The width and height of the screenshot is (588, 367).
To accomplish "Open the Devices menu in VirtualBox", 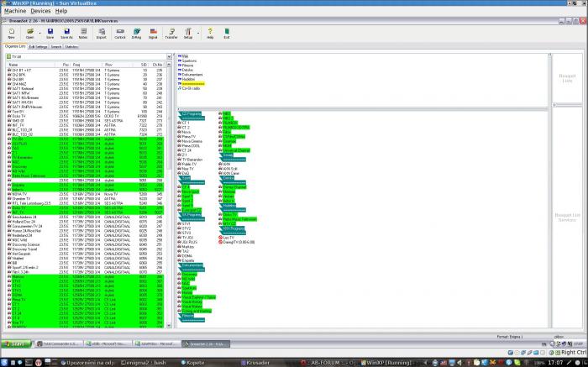I will pos(40,11).
